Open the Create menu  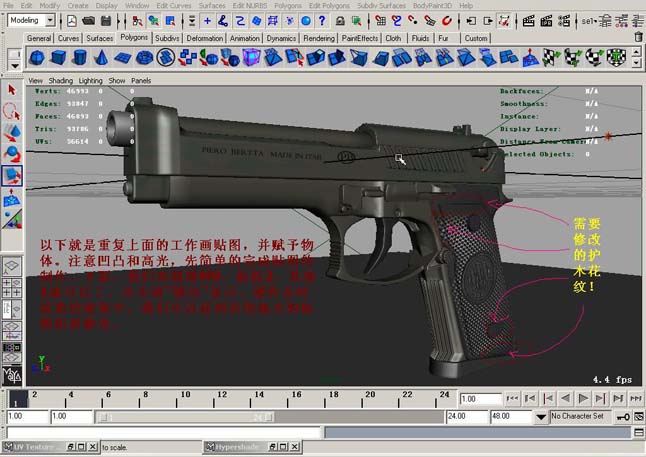[78, 5]
